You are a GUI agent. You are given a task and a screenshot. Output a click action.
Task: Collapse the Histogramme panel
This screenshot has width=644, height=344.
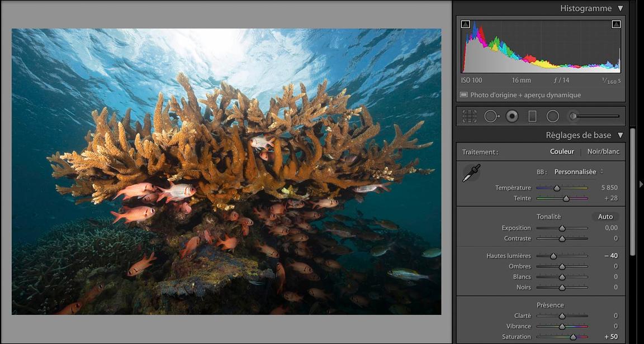coord(620,8)
